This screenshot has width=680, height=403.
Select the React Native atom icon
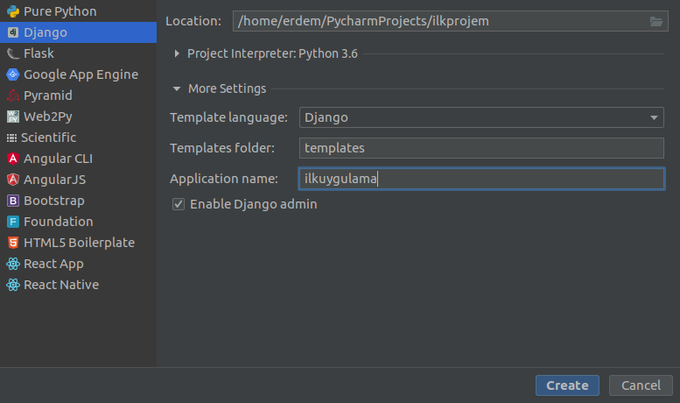(x=13, y=285)
